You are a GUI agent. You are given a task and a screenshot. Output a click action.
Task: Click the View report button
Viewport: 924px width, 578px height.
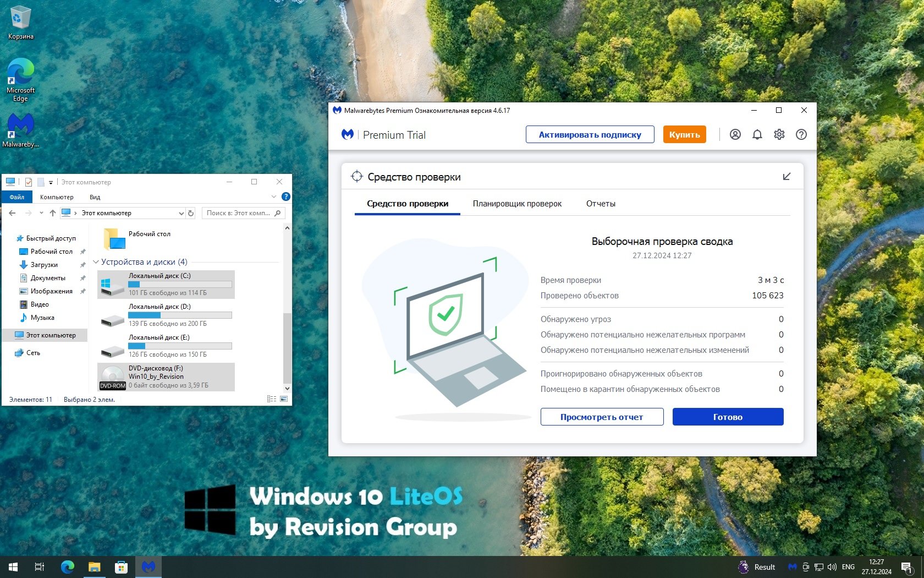tap(602, 417)
